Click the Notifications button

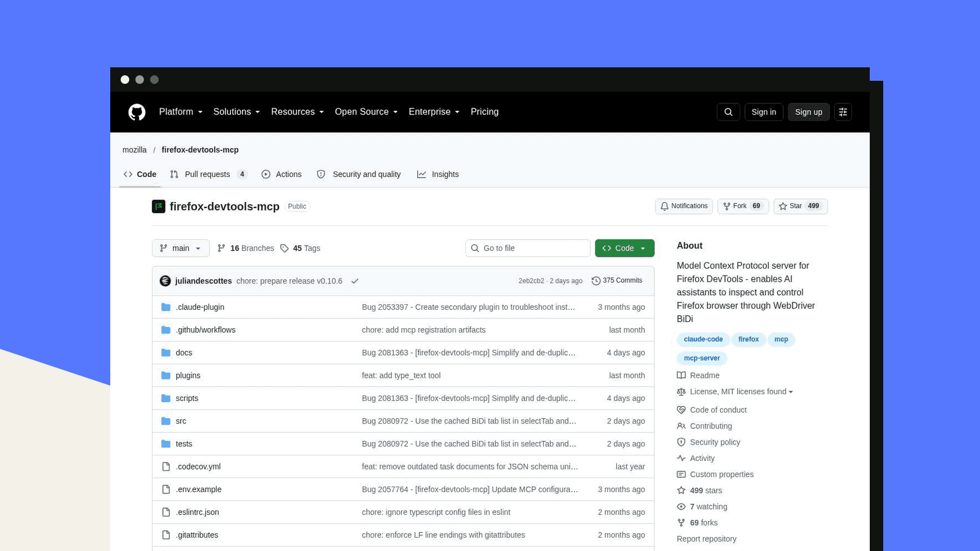pyautogui.click(x=684, y=206)
